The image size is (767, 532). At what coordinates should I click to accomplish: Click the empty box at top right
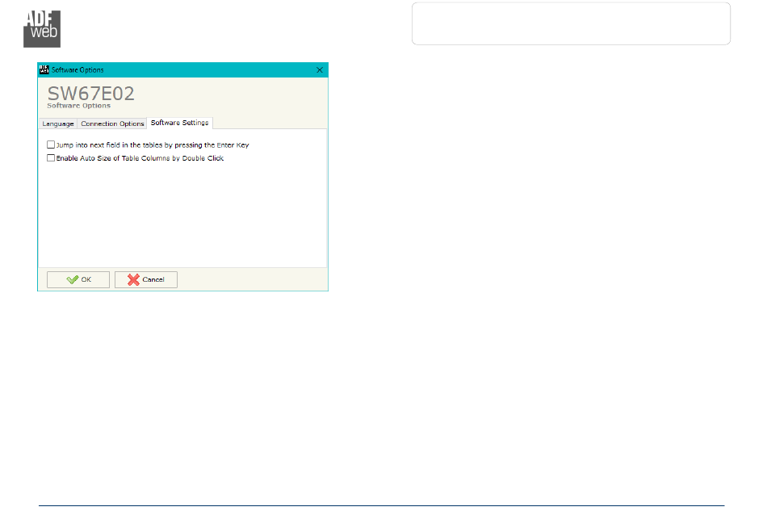pos(571,23)
